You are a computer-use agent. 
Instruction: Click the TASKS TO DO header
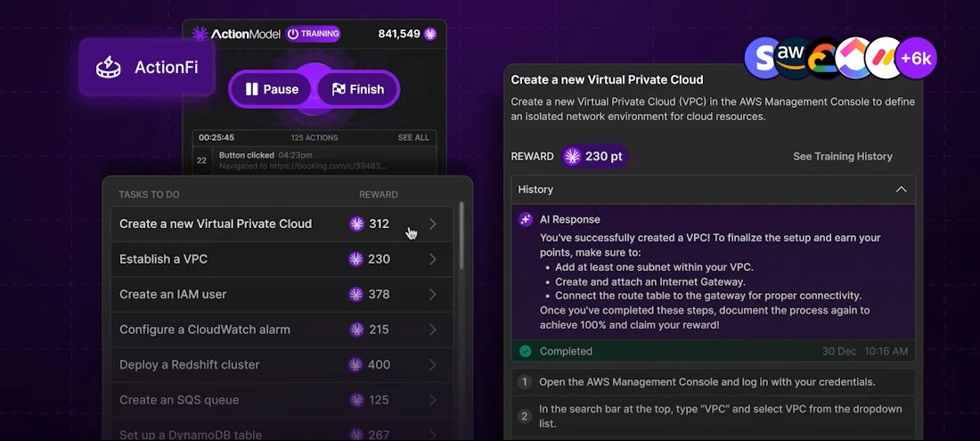(149, 194)
